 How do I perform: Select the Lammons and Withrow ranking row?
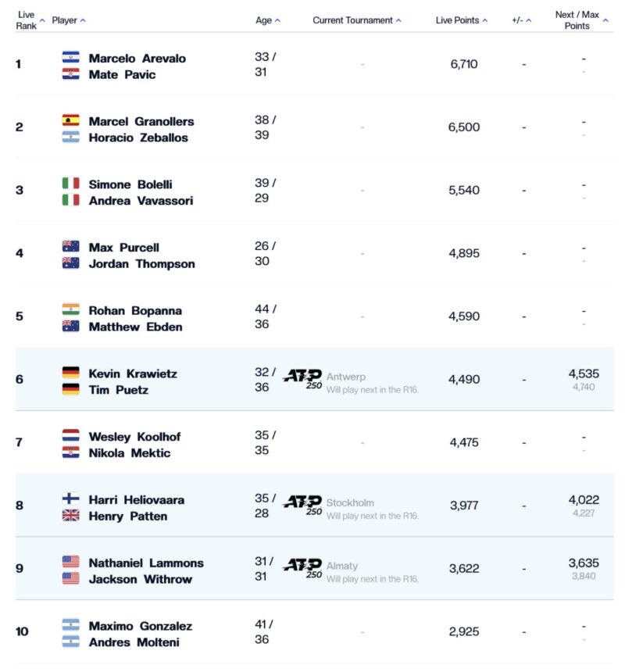pyautogui.click(x=314, y=568)
